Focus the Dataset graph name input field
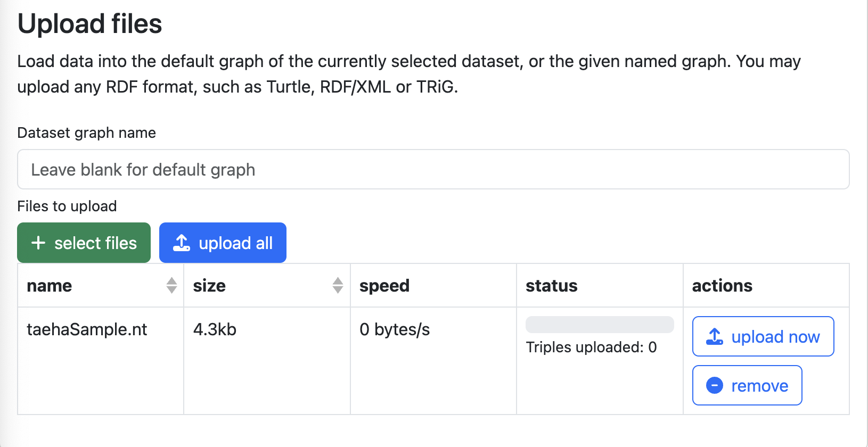 pyautogui.click(x=433, y=170)
